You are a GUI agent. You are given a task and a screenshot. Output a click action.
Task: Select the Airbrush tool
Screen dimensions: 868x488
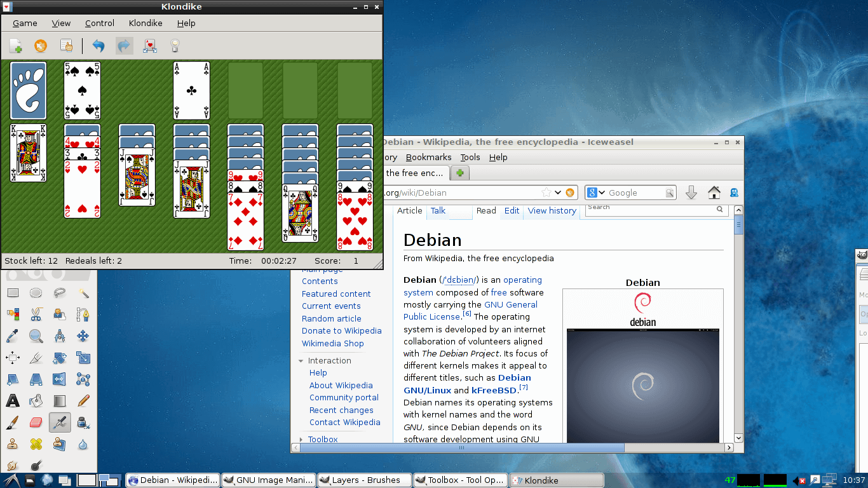pos(60,422)
